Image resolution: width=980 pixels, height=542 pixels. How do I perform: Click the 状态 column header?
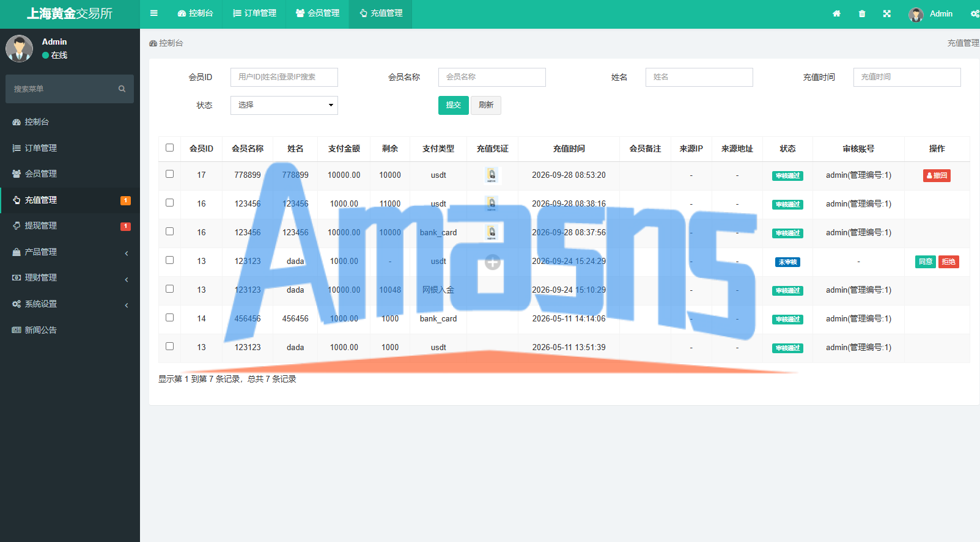787,148
